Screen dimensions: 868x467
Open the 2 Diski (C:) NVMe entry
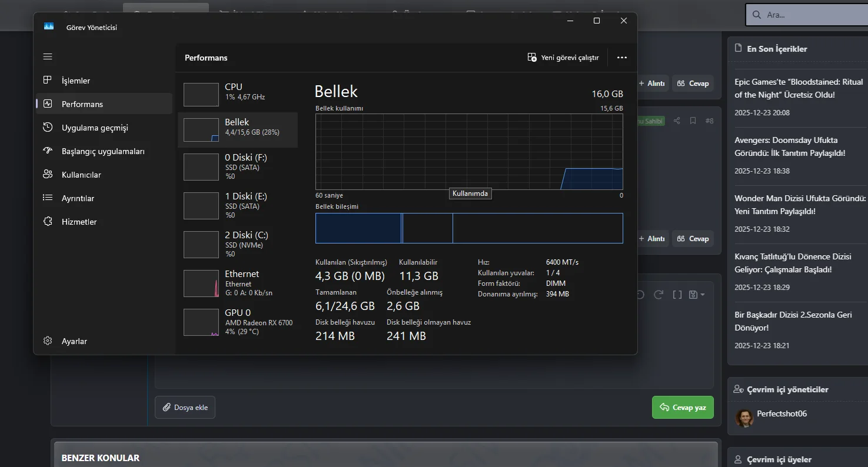click(238, 245)
